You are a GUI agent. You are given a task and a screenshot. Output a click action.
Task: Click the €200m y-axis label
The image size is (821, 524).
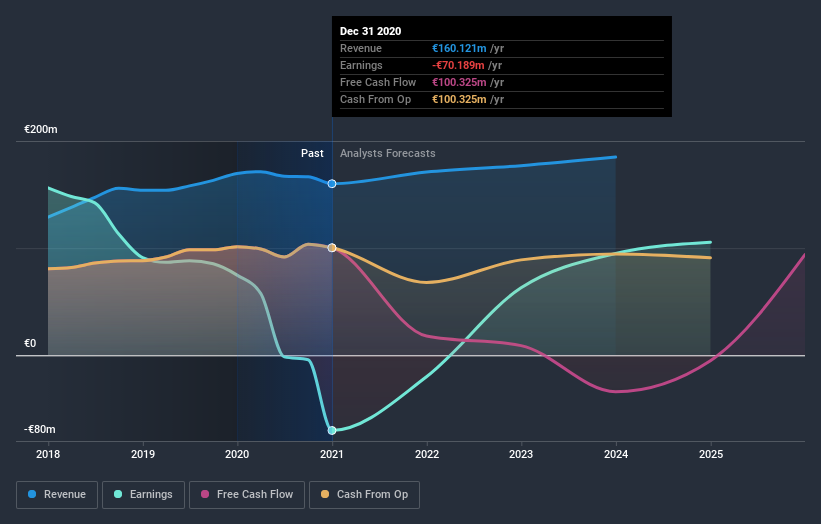tap(41, 129)
